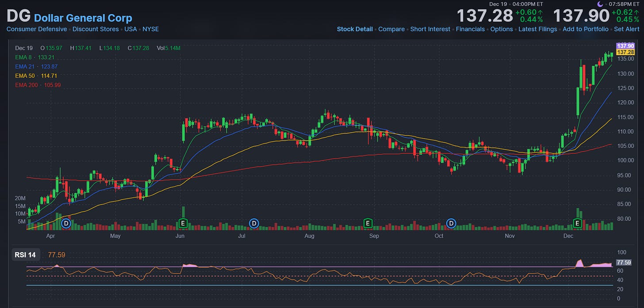Viewport: 644px width, 308px height.
Task: Click the October dividend marker D
Action: coord(451,223)
